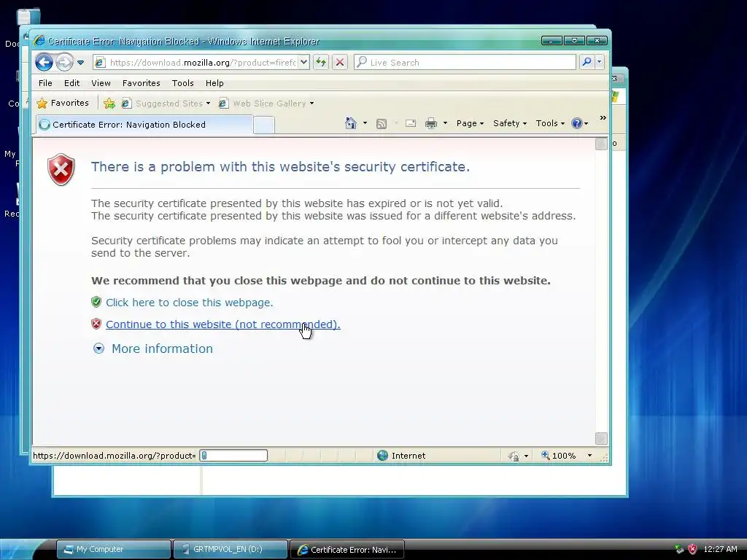This screenshot has height=560, width=747.
Task: Open the File menu
Action: (45, 83)
